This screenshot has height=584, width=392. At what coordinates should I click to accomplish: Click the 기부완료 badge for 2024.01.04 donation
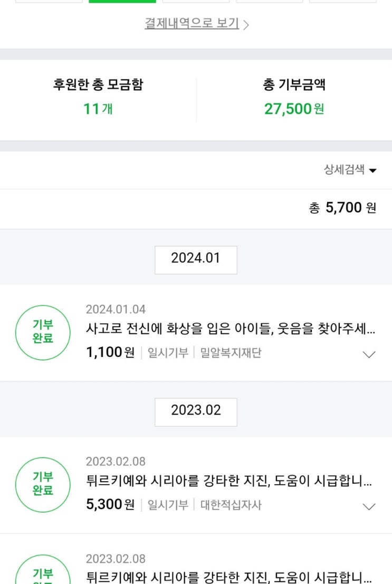[x=43, y=332]
